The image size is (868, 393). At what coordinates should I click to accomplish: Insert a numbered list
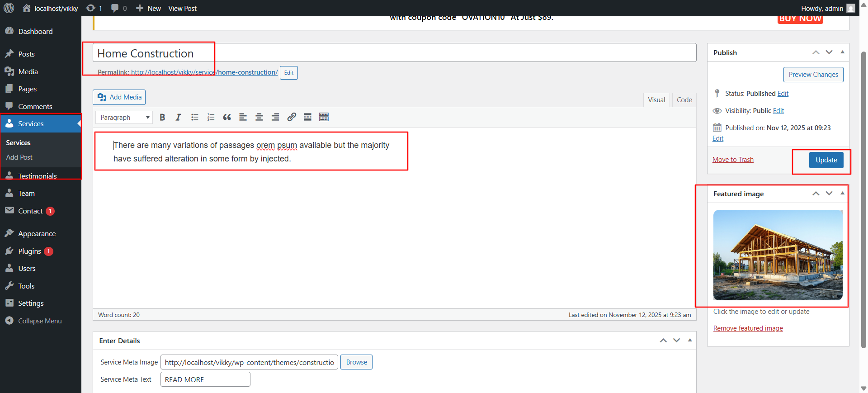coord(211,118)
